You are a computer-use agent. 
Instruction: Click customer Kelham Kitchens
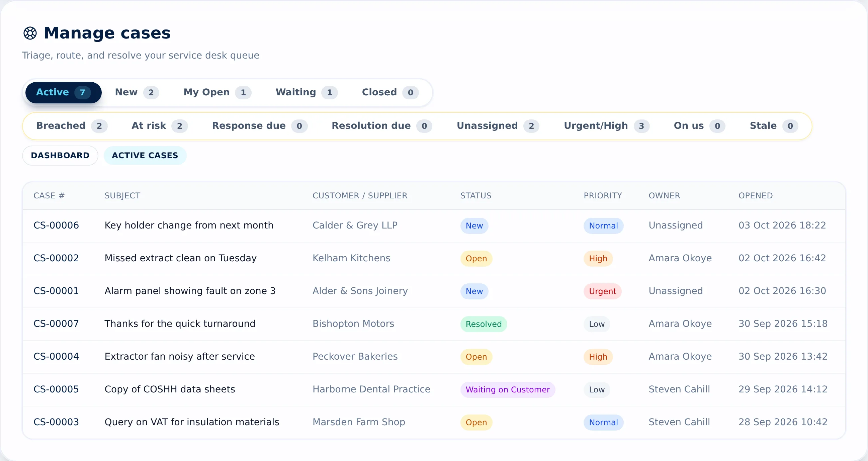[351, 258]
